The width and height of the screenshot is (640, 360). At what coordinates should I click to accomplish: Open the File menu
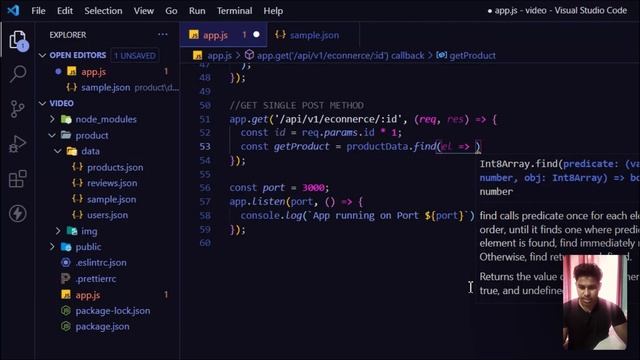38,11
